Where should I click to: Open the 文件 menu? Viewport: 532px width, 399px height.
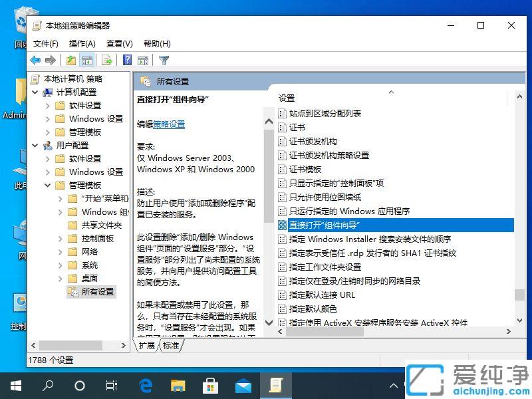tap(44, 43)
